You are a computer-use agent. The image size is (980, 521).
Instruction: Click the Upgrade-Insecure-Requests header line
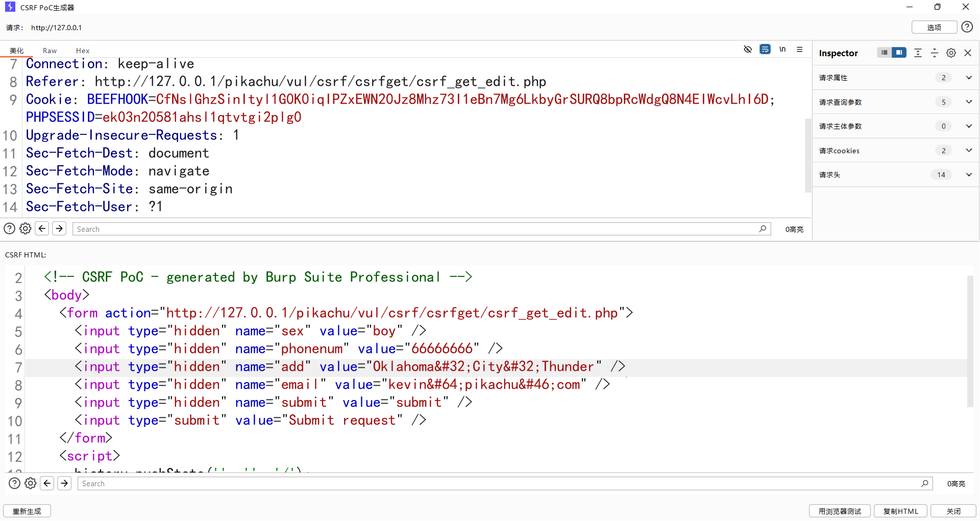pyautogui.click(x=133, y=135)
